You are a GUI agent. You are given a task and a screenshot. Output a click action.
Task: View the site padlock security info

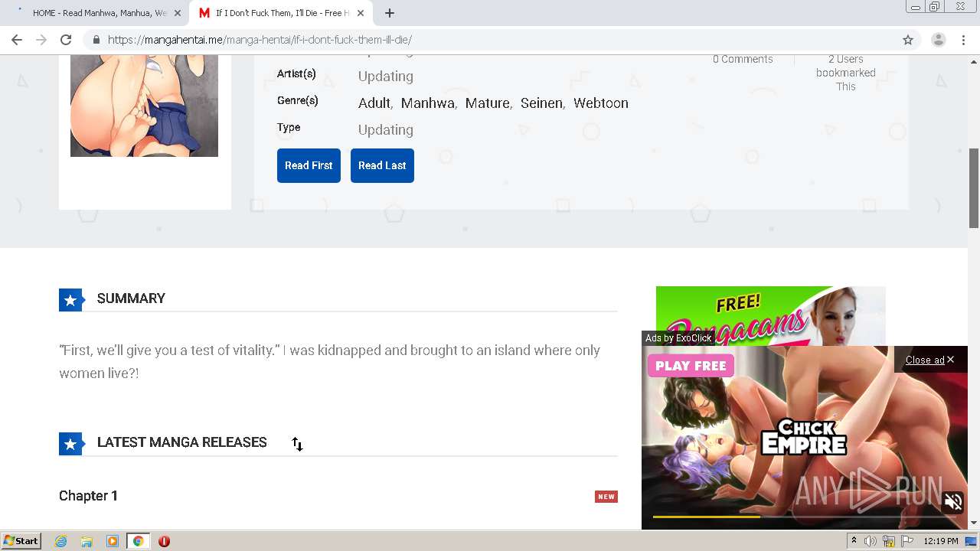pyautogui.click(x=96, y=40)
